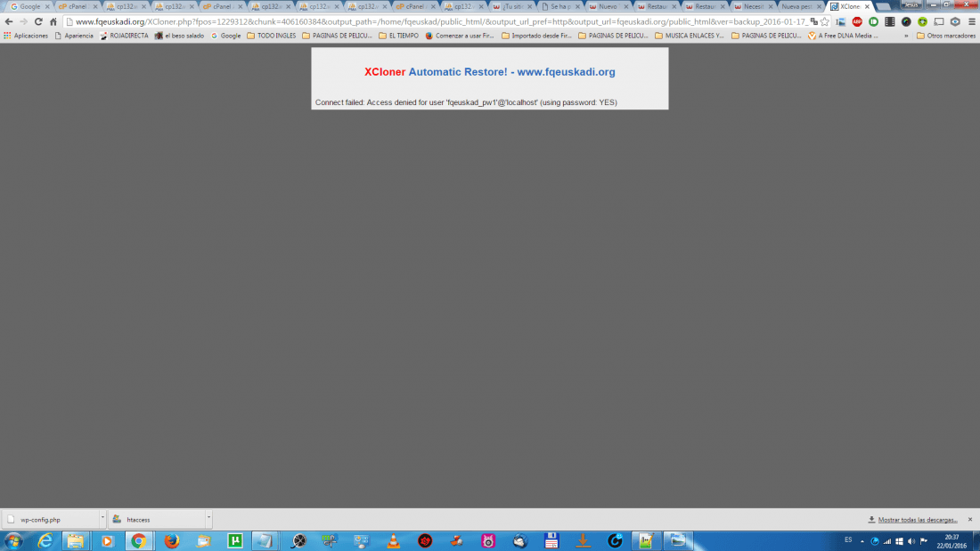Open Internet Explorer from the taskbar
This screenshot has height=551, width=980.
45,541
